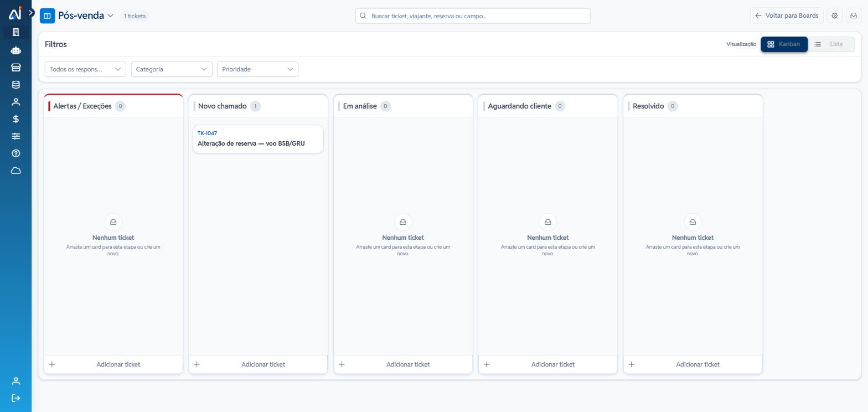868x412 pixels.
Task: Open board settings gear icon
Action: click(x=834, y=16)
